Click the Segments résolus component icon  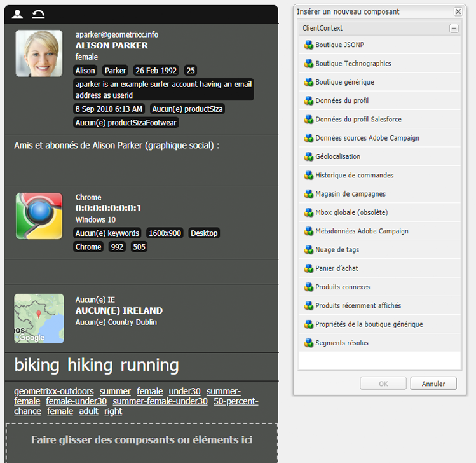[x=309, y=343]
